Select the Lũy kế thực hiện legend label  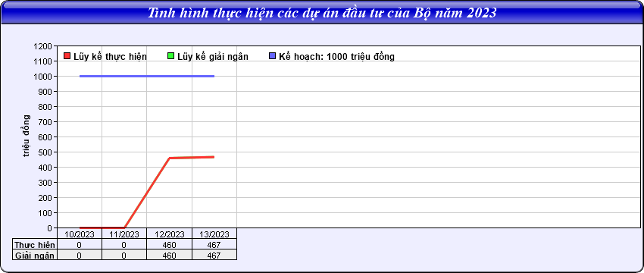(x=110, y=57)
